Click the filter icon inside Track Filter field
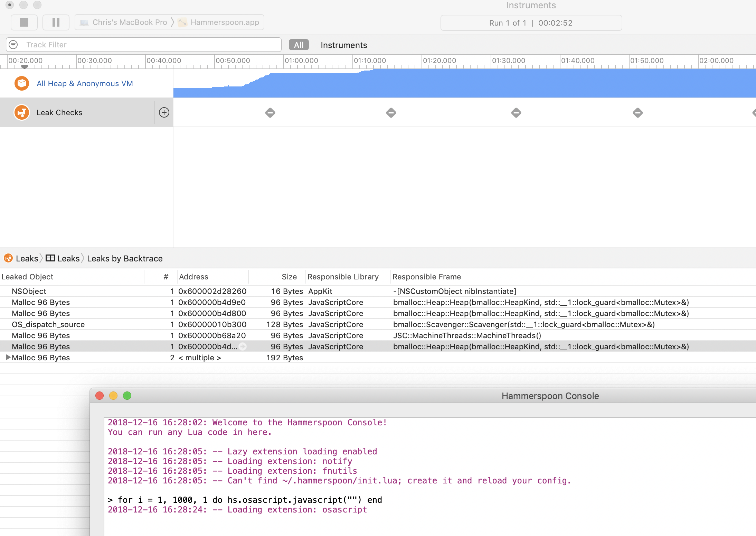Screen dimensions: 756x536 point(13,45)
